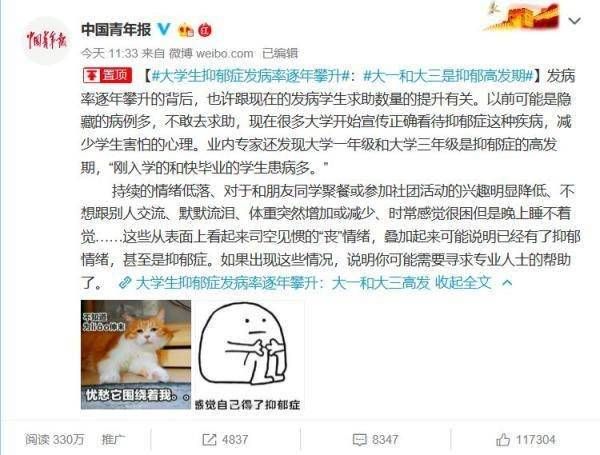
Task: Click the red round medal badge
Action: click(205, 30)
